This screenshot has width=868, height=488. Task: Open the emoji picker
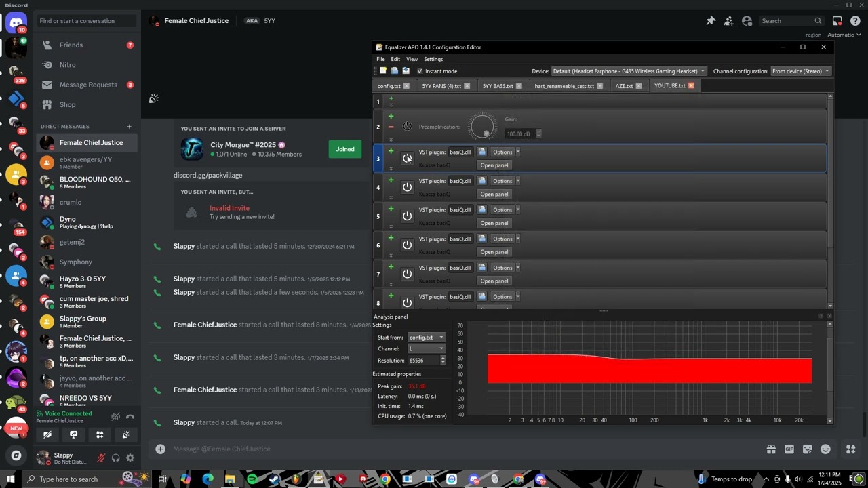[825, 449]
